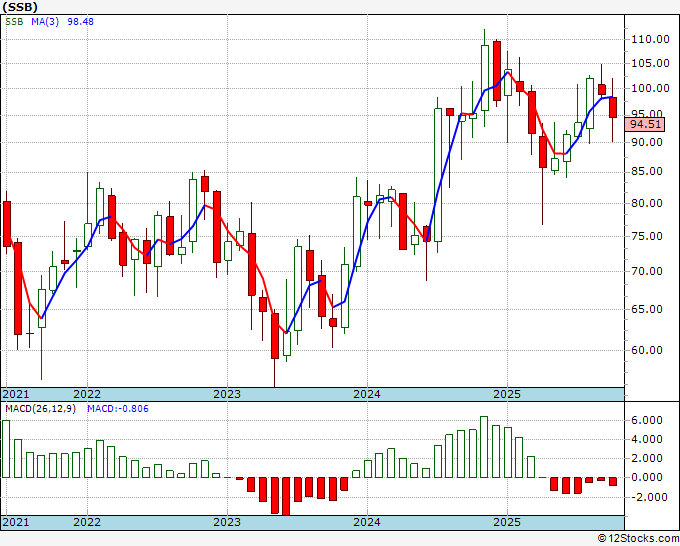Click 2024 on the price chart timeline
Image resolution: width=680 pixels, height=546 pixels.
pyautogui.click(x=367, y=394)
